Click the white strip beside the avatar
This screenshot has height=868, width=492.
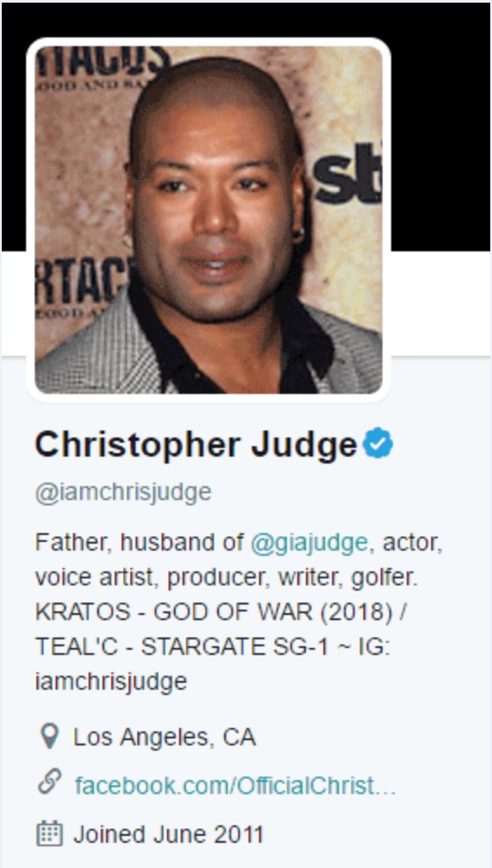tap(441, 304)
